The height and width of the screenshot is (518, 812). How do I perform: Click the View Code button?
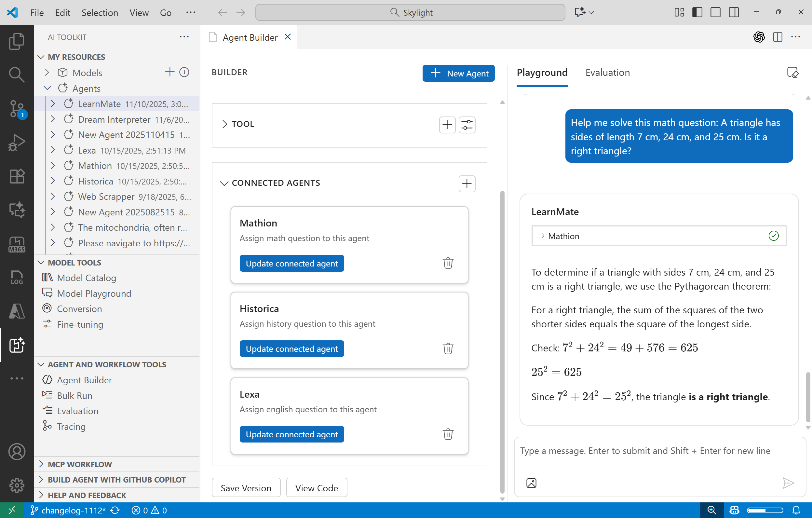click(316, 487)
